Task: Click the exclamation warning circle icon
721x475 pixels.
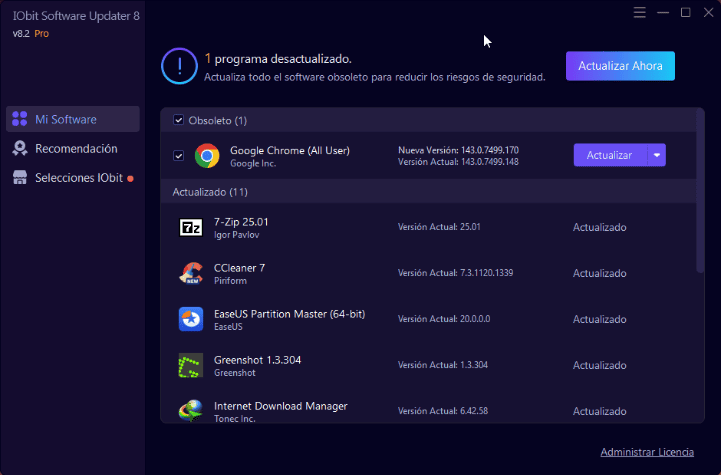Action: click(179, 66)
